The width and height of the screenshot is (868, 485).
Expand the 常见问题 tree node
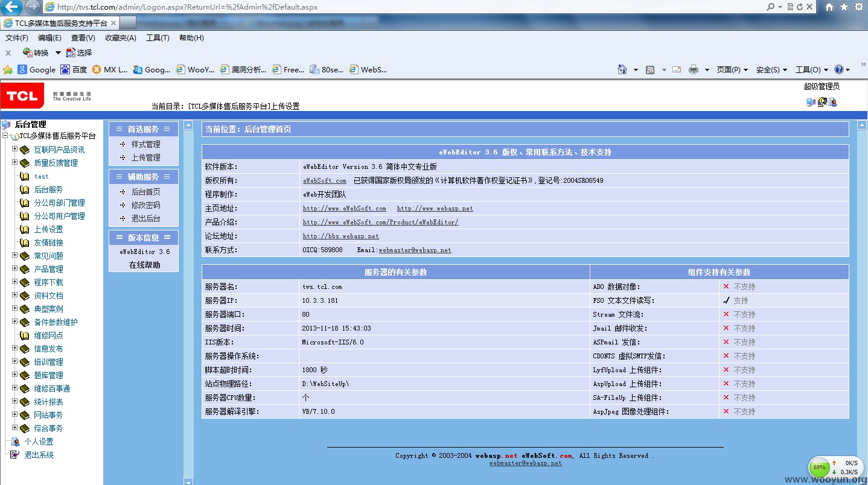click(14, 255)
